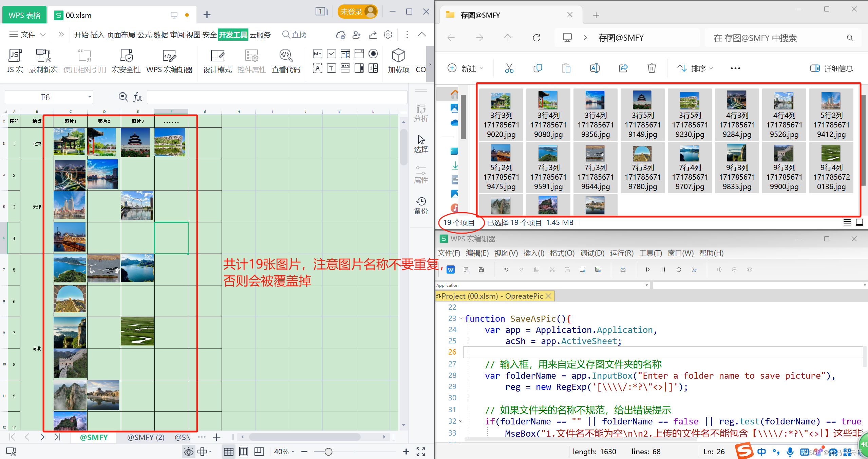The height and width of the screenshot is (459, 868).
Task: Click delete icon in file explorer
Action: click(651, 68)
